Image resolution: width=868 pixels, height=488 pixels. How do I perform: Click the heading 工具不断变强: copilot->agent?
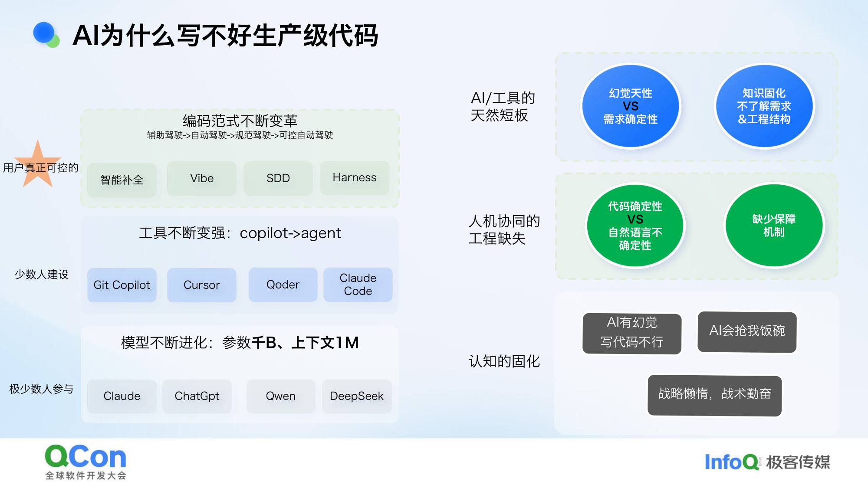(x=240, y=233)
